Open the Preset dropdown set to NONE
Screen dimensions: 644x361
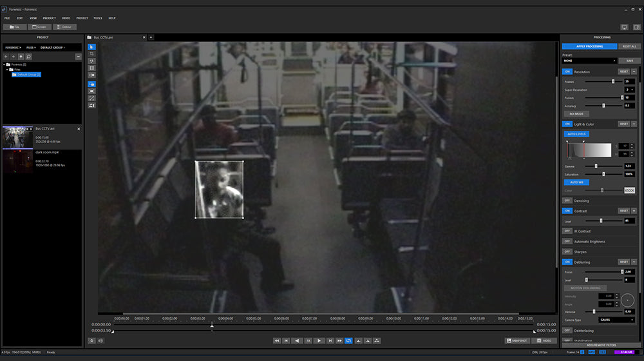tap(587, 61)
